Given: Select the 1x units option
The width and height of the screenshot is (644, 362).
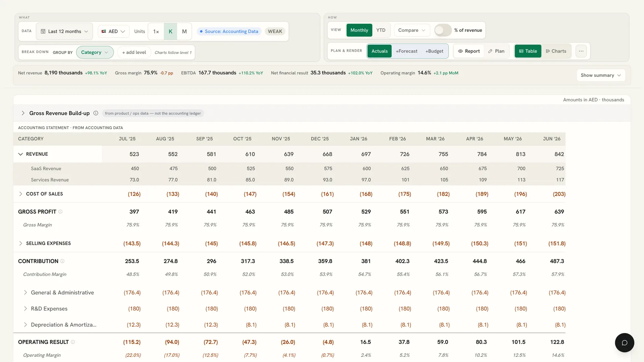Looking at the screenshot, I should click(156, 31).
